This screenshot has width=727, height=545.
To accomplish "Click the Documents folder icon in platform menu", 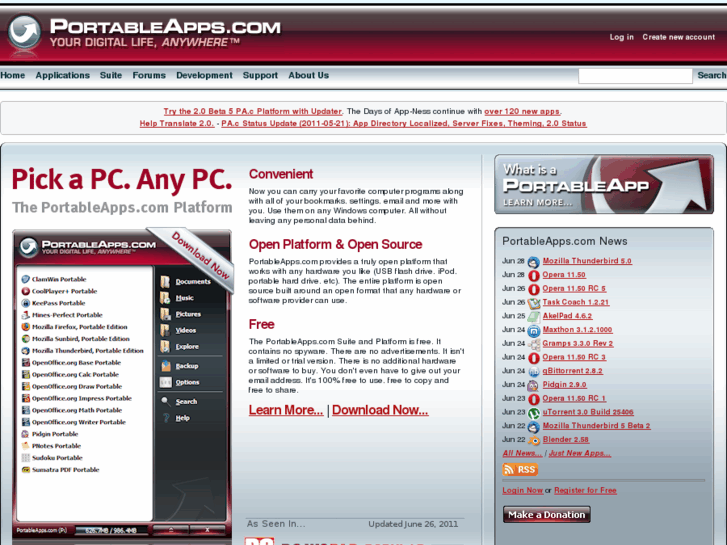I will 165,282.
